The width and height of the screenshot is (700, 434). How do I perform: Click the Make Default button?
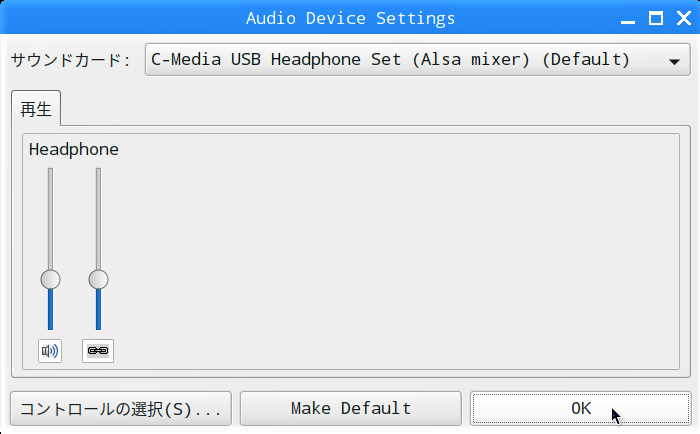351,409
